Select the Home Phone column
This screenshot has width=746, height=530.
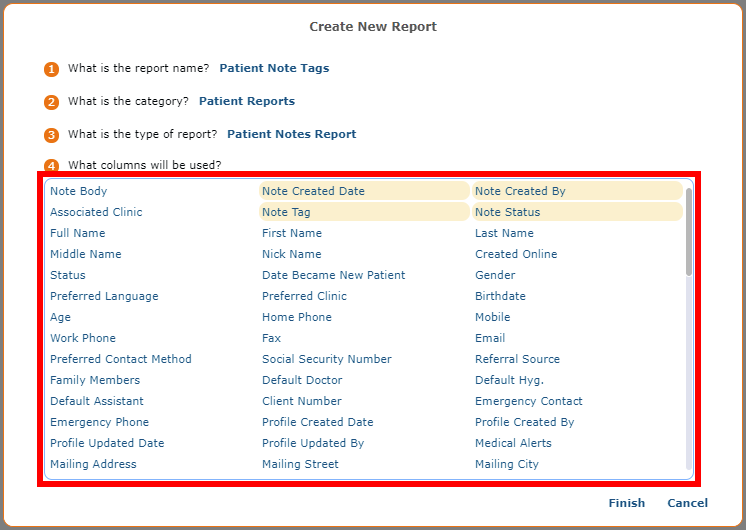click(296, 317)
